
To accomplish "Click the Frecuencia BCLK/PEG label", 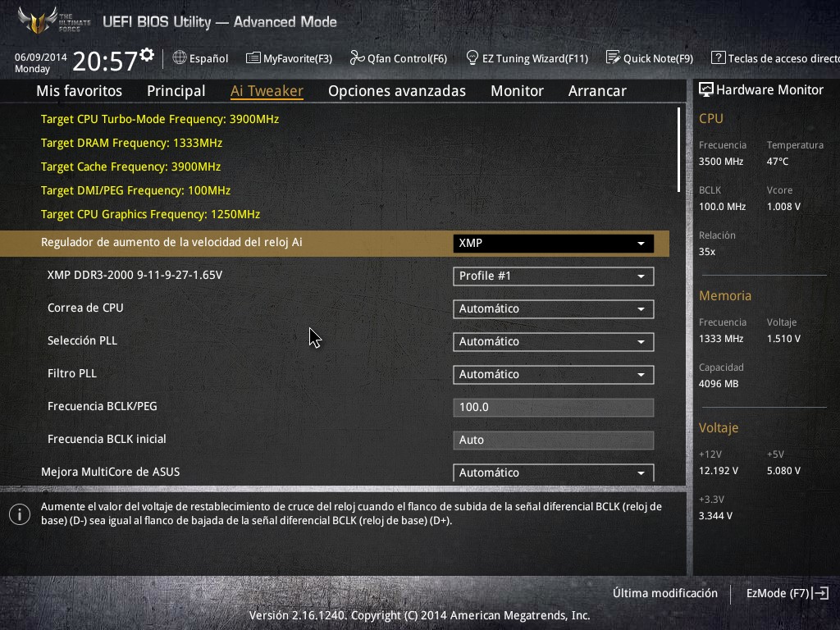I will (x=103, y=406).
